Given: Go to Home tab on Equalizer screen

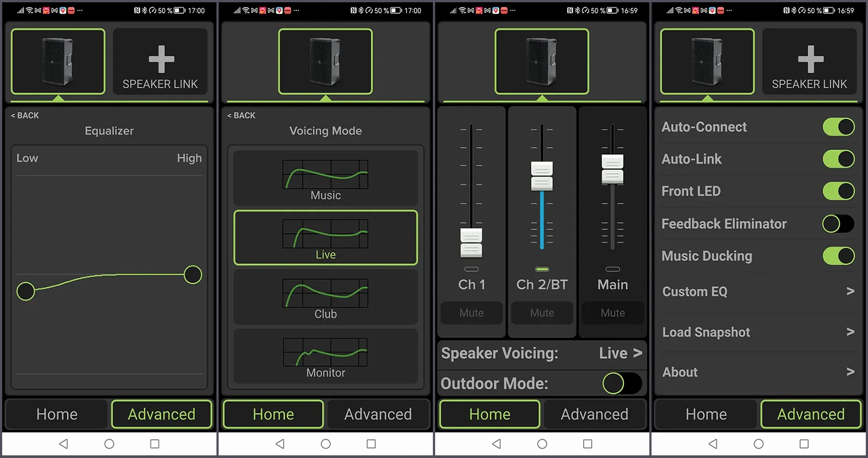Looking at the screenshot, I should coord(57,414).
